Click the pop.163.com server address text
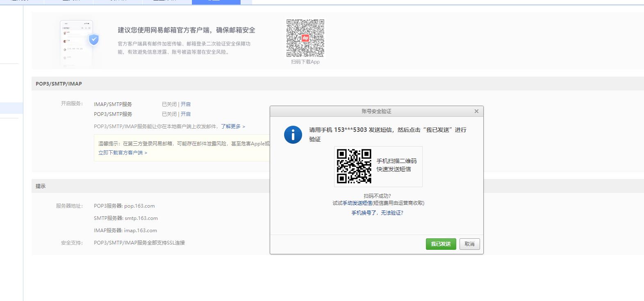This screenshot has width=644, height=301. point(139,206)
